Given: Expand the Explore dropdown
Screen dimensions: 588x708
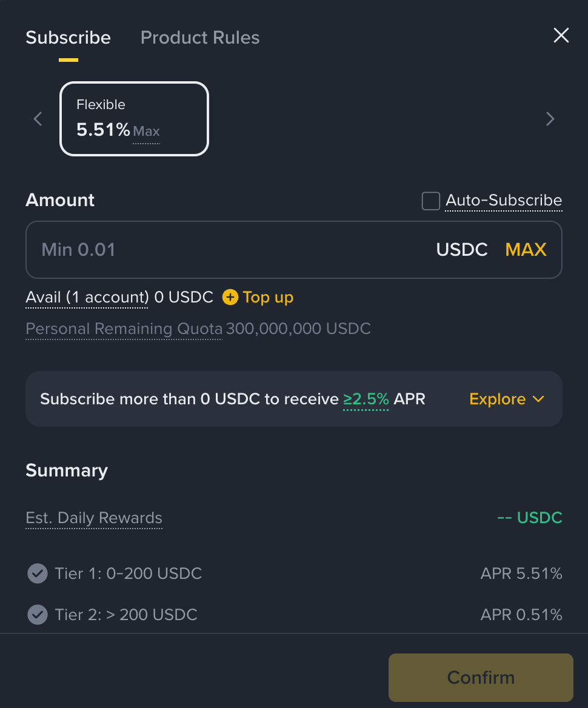Looking at the screenshot, I should [x=498, y=399].
